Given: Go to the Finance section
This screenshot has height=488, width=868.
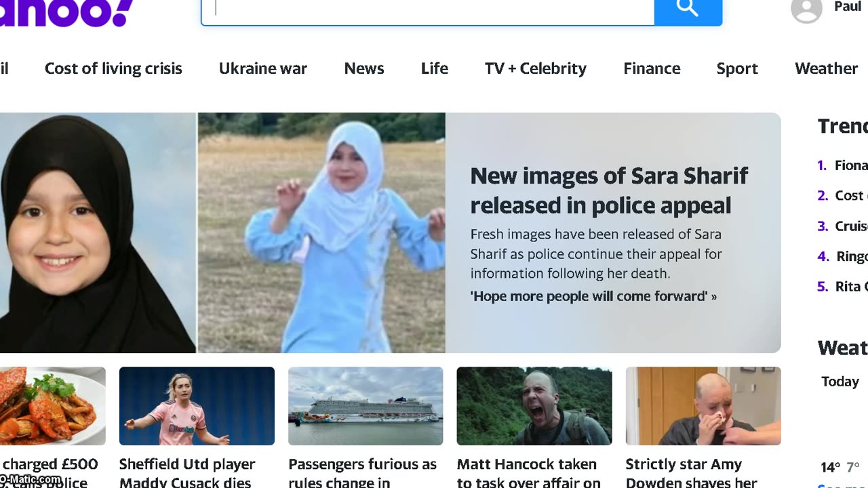Looking at the screenshot, I should tap(652, 68).
